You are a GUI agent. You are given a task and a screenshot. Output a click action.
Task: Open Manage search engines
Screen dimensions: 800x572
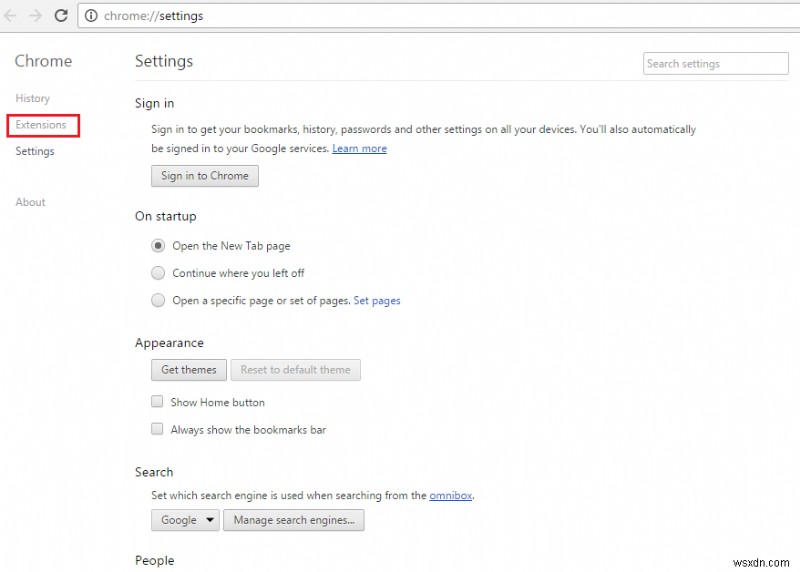tap(293, 520)
